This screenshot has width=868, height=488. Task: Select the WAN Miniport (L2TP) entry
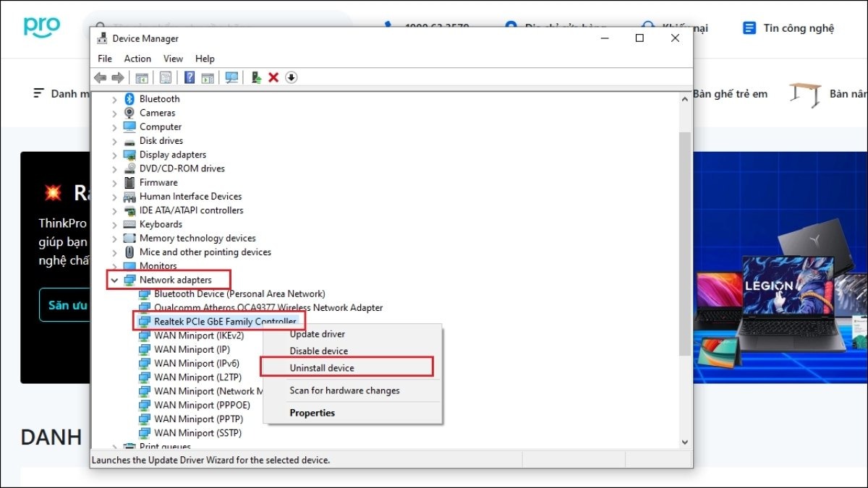tap(197, 377)
